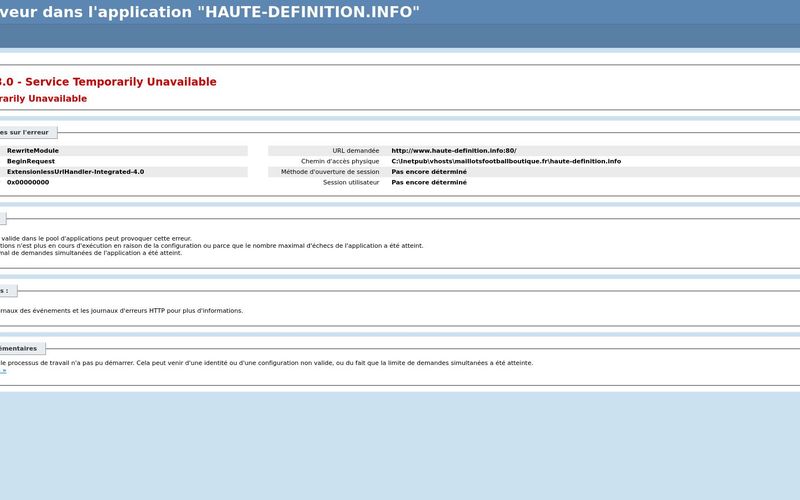Viewport: 800px width, 500px height.
Task: Click the sentence "processus de travail n'a pas pu démarrer"
Action: point(266,363)
